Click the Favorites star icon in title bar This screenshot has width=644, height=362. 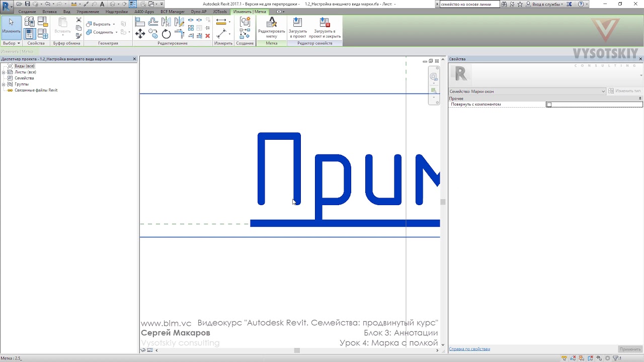click(x=520, y=4)
